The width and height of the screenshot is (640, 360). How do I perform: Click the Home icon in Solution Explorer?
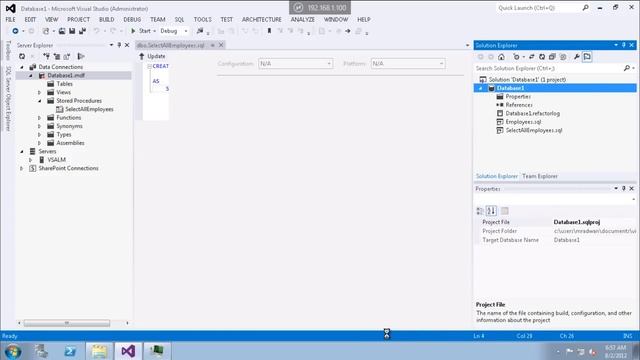tap(501, 57)
